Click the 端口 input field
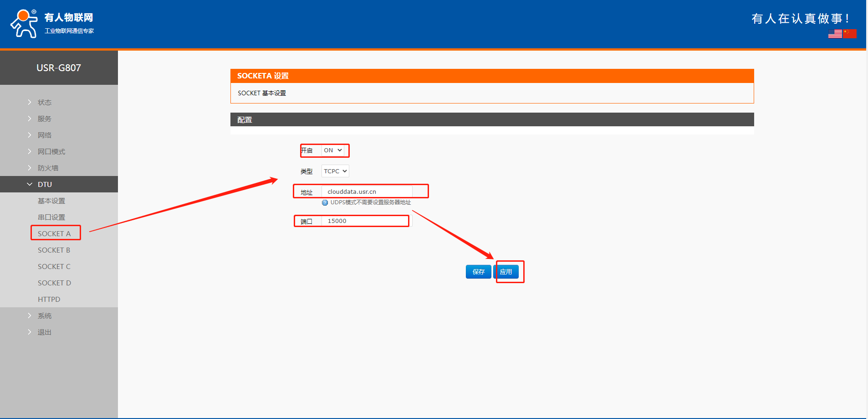Screen dimensions: 868x419 pos(367,221)
